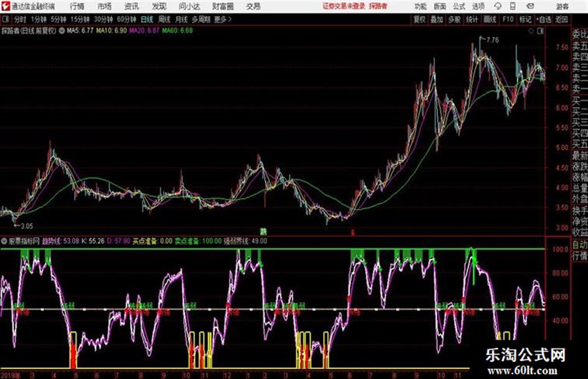Click the +自选 add to watchlist button
Viewport: 588px width, 379px height.
[x=544, y=19]
